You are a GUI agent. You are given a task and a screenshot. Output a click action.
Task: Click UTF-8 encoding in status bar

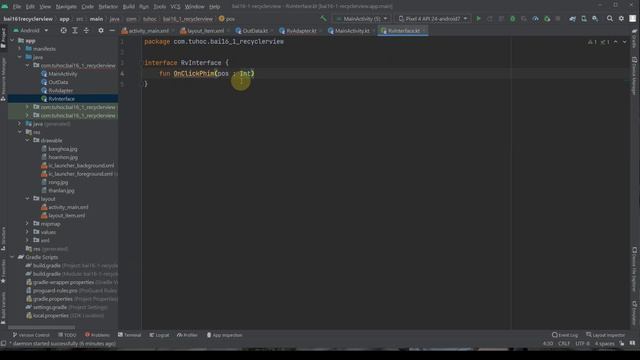(582, 344)
